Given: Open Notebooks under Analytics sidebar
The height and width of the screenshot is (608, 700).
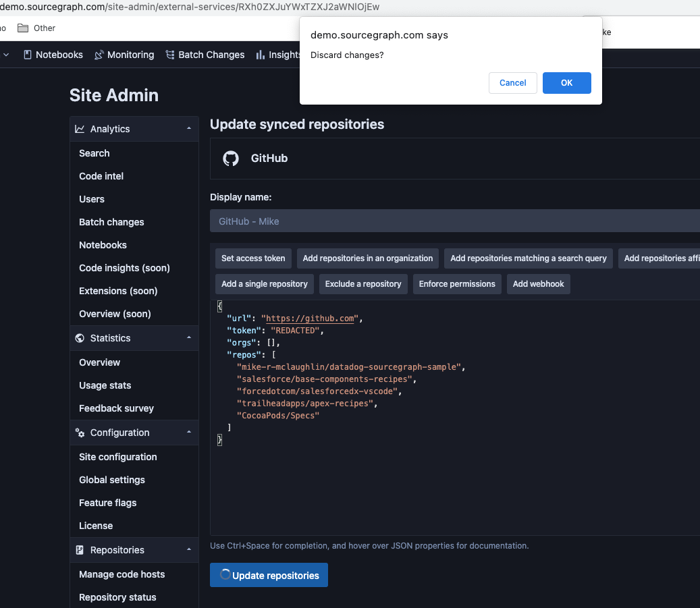Looking at the screenshot, I should (103, 245).
